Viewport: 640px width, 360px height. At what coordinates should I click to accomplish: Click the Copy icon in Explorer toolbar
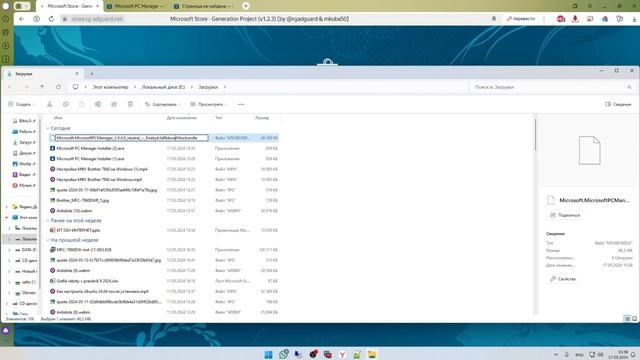[66, 104]
